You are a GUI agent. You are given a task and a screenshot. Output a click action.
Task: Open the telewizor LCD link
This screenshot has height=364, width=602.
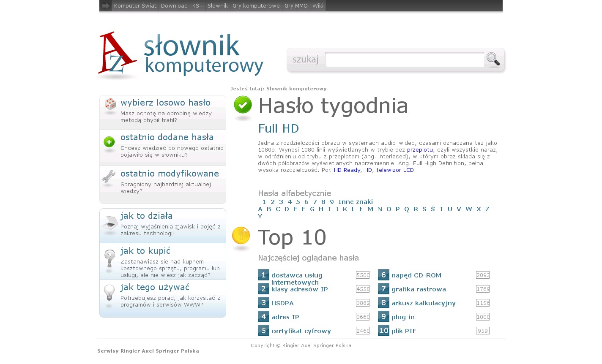[x=395, y=170]
